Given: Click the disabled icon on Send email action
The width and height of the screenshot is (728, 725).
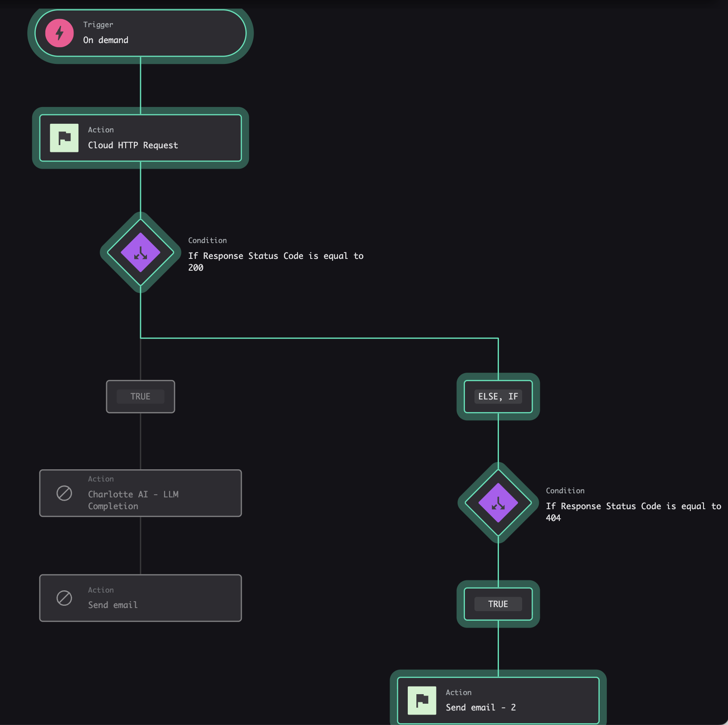Looking at the screenshot, I should (64, 598).
